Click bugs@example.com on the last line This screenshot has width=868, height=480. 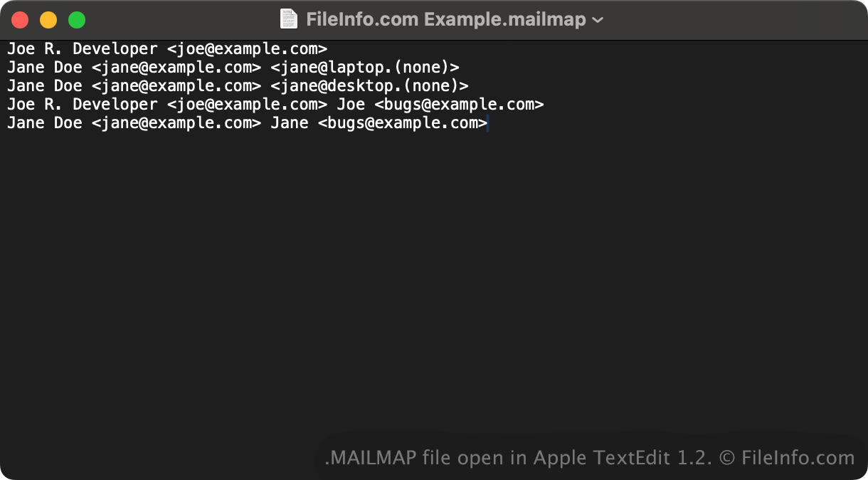coord(403,123)
